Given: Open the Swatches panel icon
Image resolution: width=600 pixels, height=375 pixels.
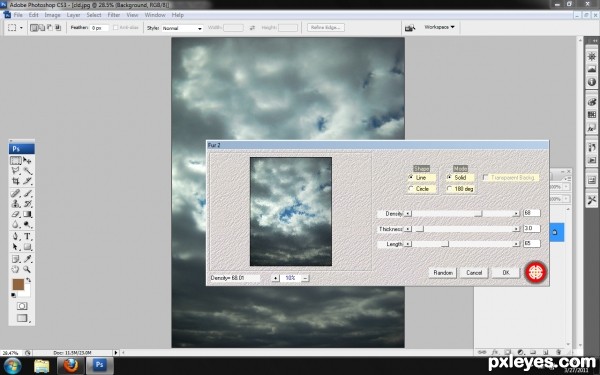Looking at the screenshot, I should (592, 114).
